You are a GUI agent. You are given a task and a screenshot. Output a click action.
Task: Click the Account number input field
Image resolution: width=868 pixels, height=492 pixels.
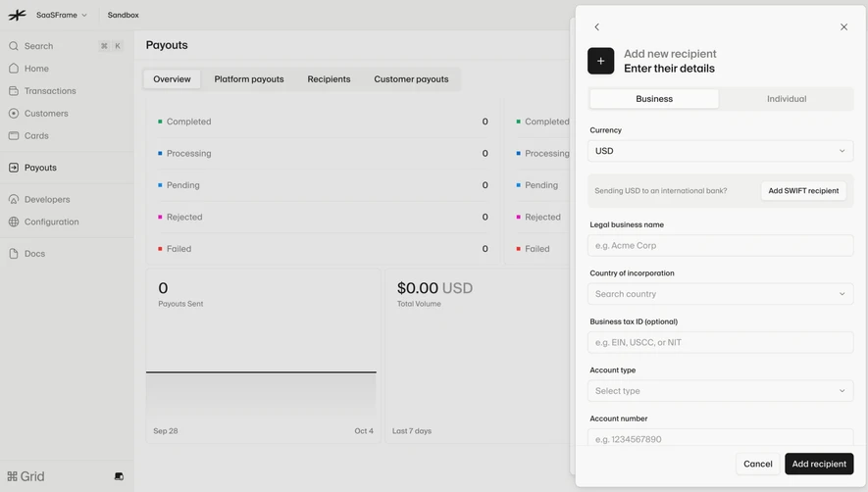click(720, 438)
